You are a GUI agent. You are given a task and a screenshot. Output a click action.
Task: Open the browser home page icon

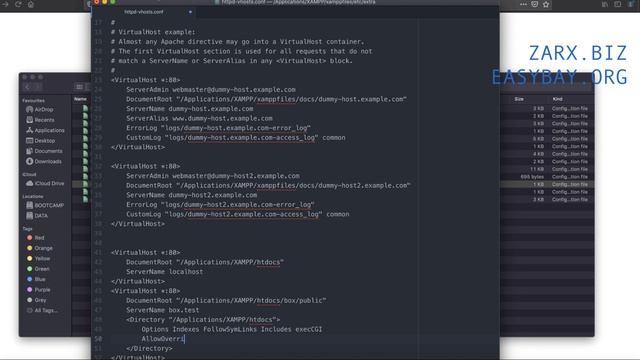coord(31,4)
